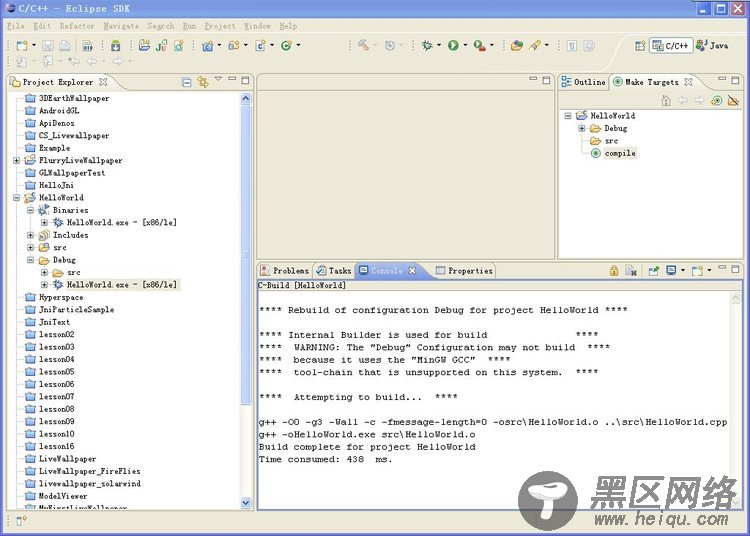Image resolution: width=750 pixels, height=536 pixels.
Task: Expand the FlurryLiveWallpaper project
Action: tap(17, 161)
